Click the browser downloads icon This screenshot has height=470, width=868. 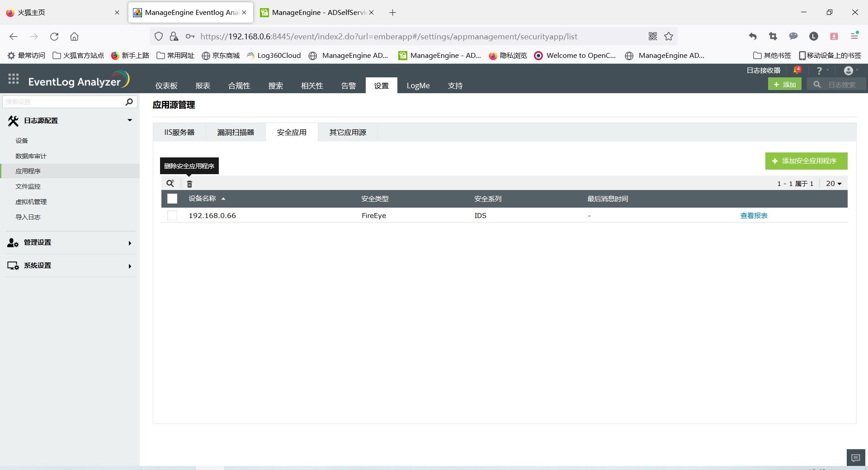[834, 37]
